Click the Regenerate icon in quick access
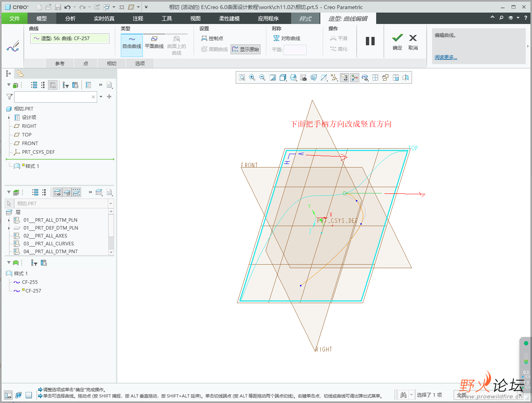 pyautogui.click(x=97, y=7)
